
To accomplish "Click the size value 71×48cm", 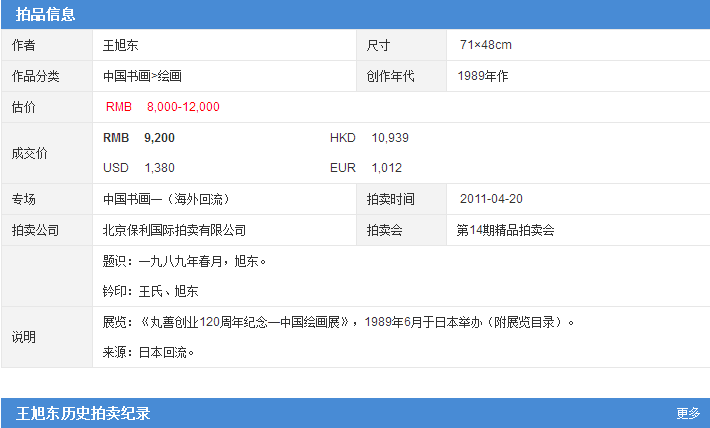I will coord(486,45).
